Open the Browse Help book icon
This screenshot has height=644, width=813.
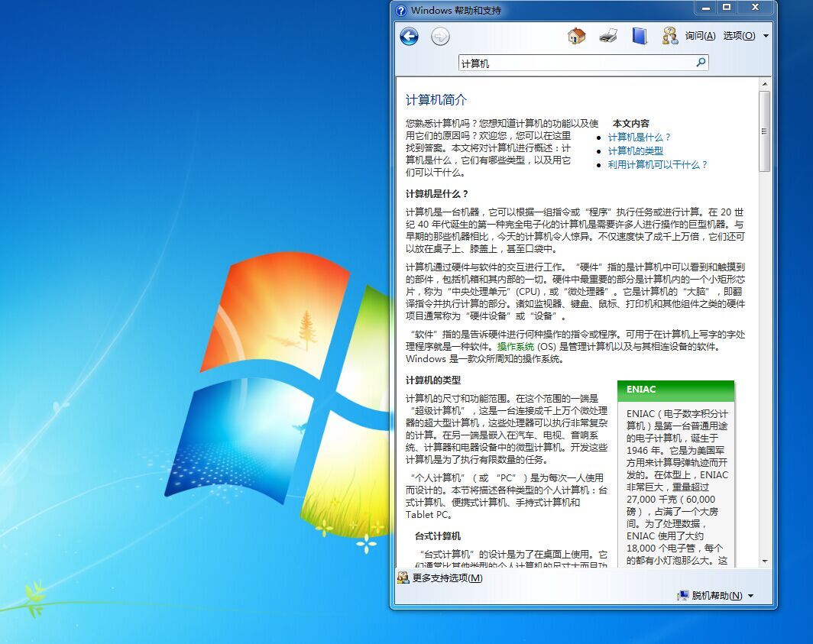tap(640, 36)
